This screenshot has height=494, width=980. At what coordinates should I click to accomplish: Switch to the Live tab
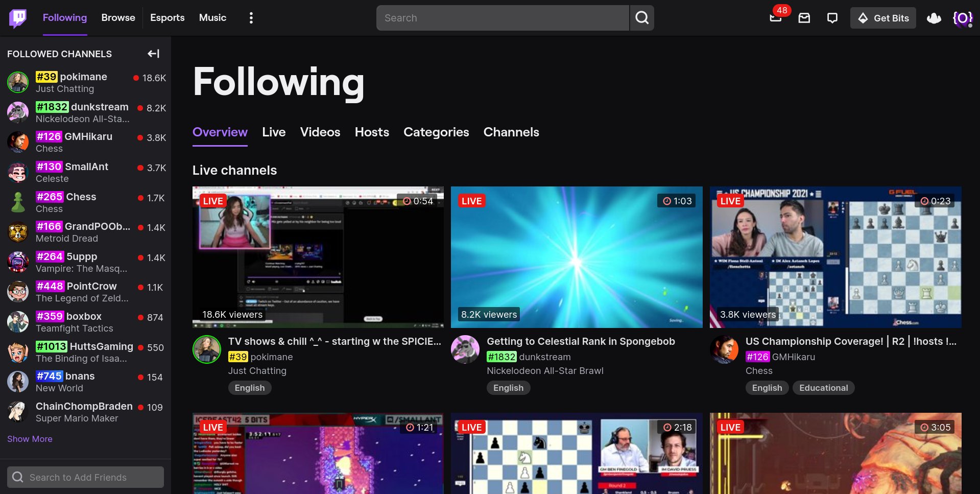pyautogui.click(x=274, y=132)
